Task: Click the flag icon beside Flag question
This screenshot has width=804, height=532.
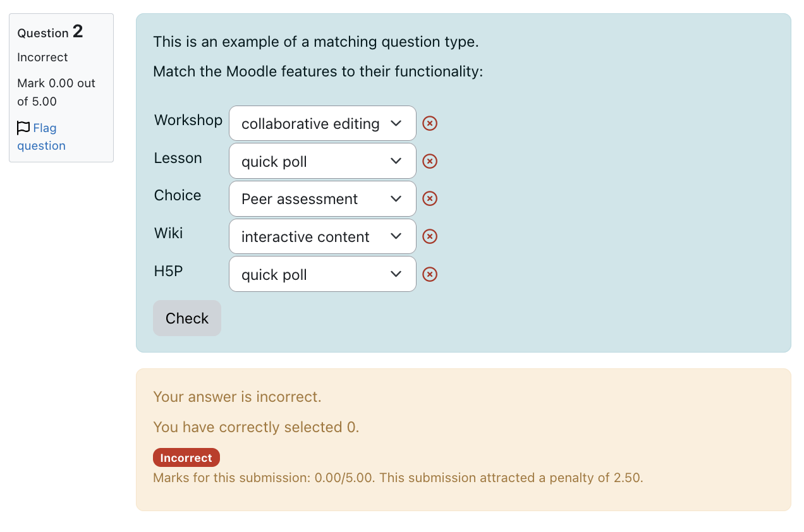Action: click(x=23, y=128)
